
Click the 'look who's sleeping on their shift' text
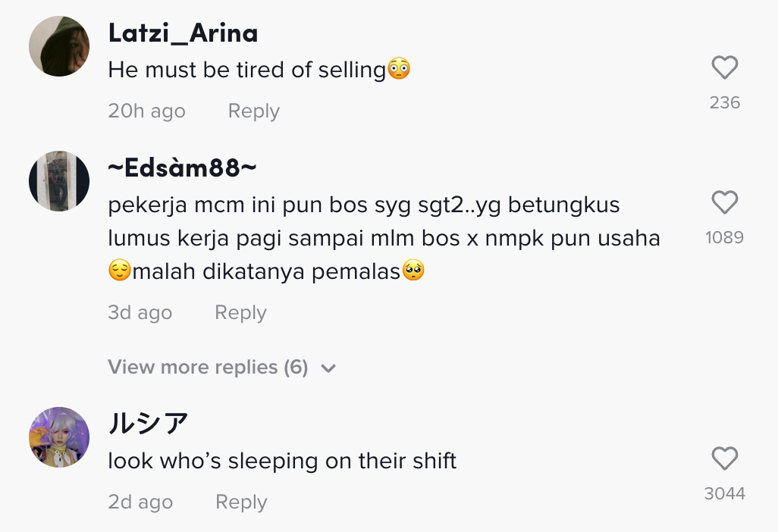pos(282,461)
